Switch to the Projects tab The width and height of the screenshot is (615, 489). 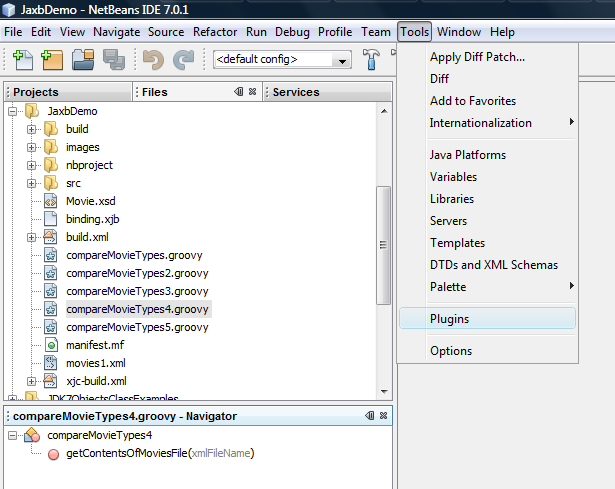click(x=68, y=92)
